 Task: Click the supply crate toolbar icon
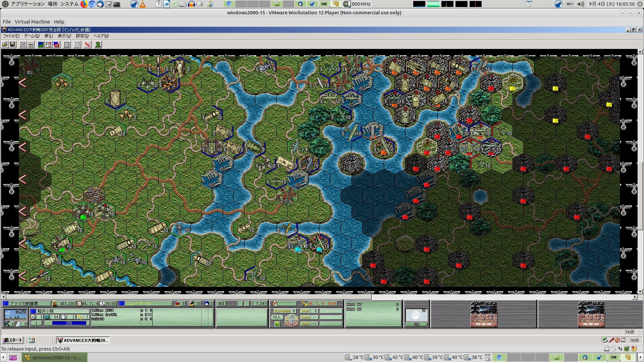(x=31, y=45)
